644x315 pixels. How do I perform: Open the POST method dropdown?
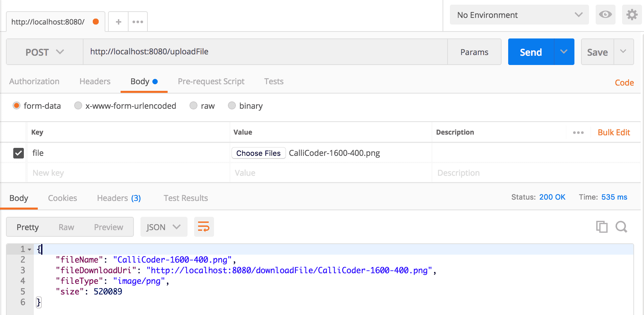[x=44, y=52]
